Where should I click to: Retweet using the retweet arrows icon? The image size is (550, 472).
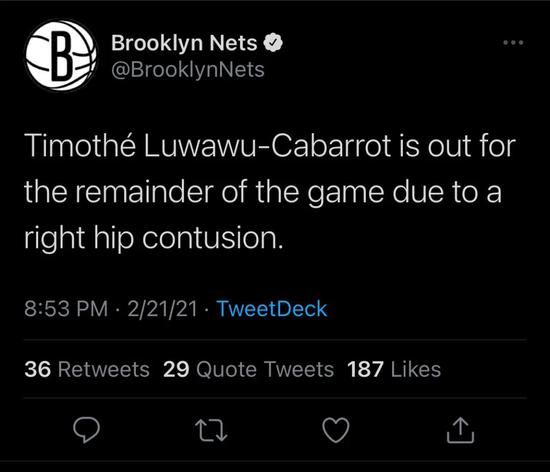click(x=211, y=430)
